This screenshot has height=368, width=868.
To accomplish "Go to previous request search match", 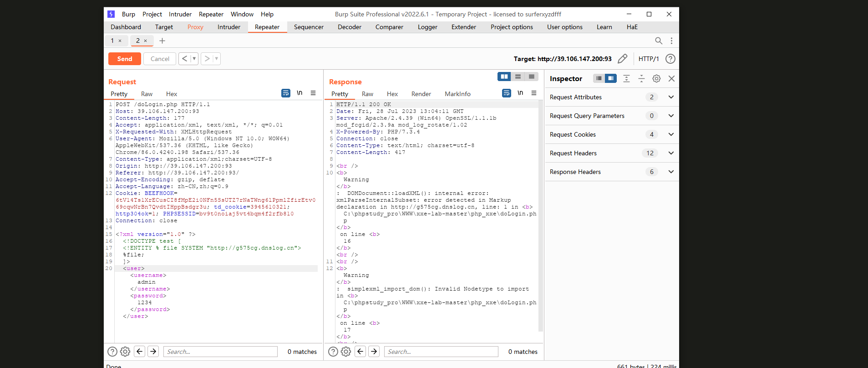I will [x=140, y=351].
